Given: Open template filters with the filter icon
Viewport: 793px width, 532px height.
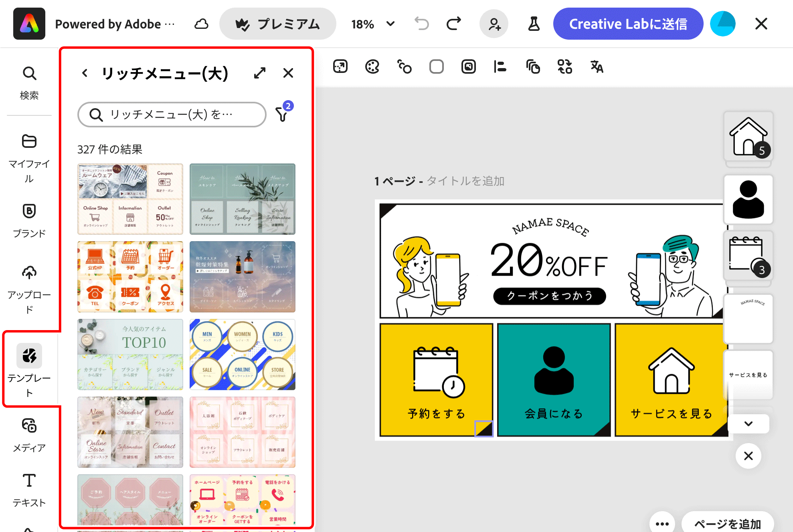Looking at the screenshot, I should tap(283, 115).
